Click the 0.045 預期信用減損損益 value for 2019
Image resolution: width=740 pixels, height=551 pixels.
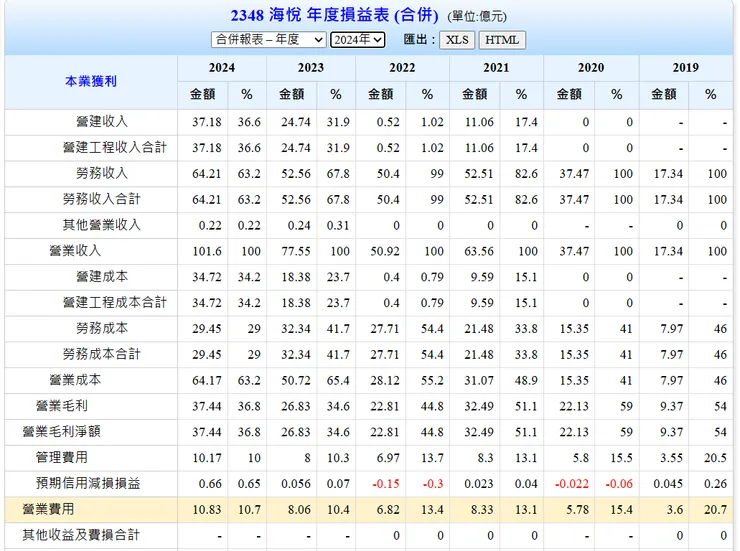[668, 484]
